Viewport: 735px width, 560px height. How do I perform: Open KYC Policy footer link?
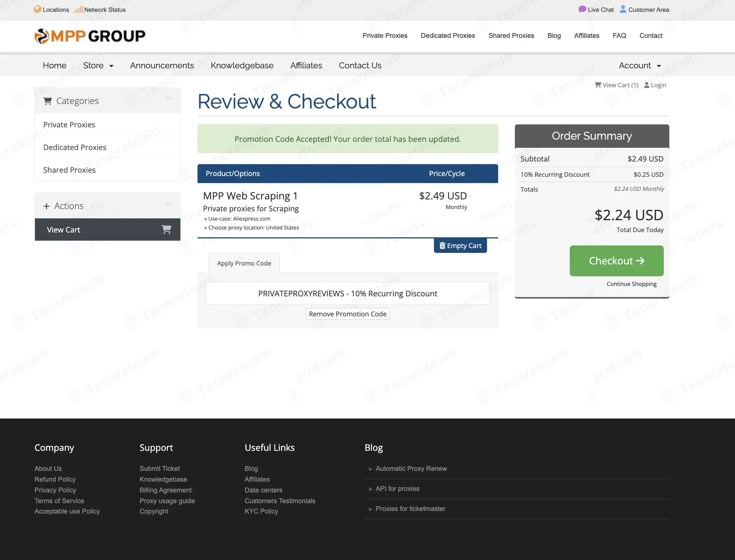click(261, 511)
